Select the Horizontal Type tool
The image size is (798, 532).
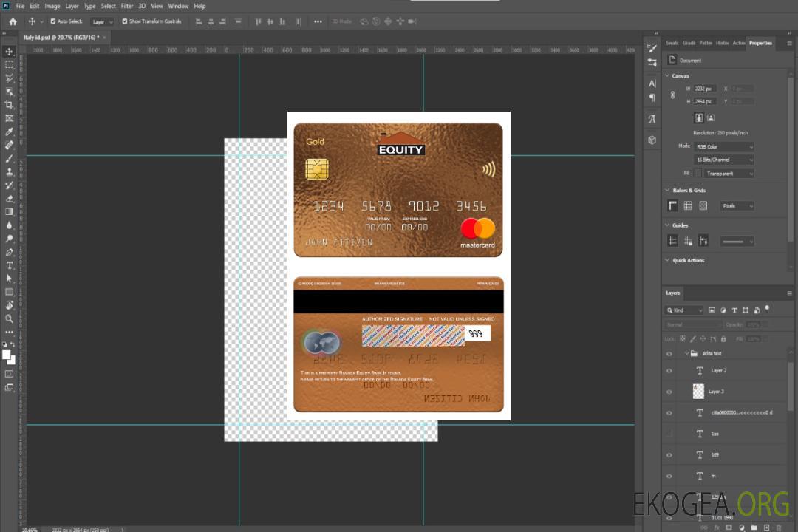9,265
